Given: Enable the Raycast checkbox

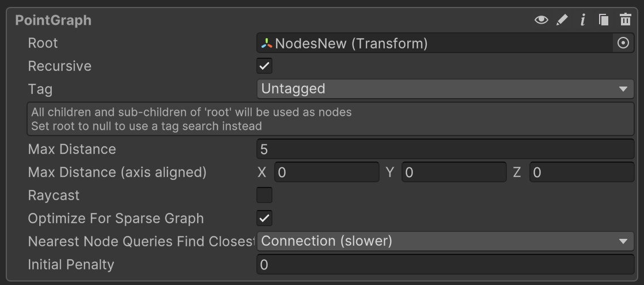Looking at the screenshot, I should (x=264, y=195).
